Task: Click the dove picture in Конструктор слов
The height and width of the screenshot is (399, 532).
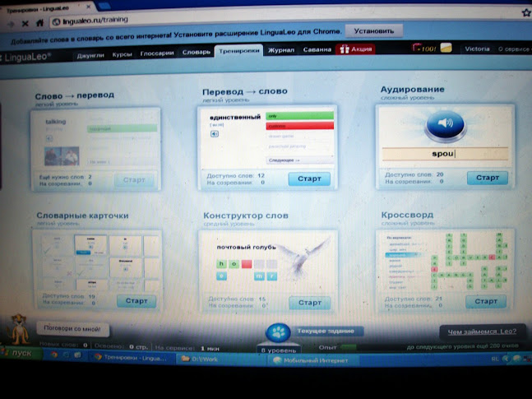Action: (303, 257)
